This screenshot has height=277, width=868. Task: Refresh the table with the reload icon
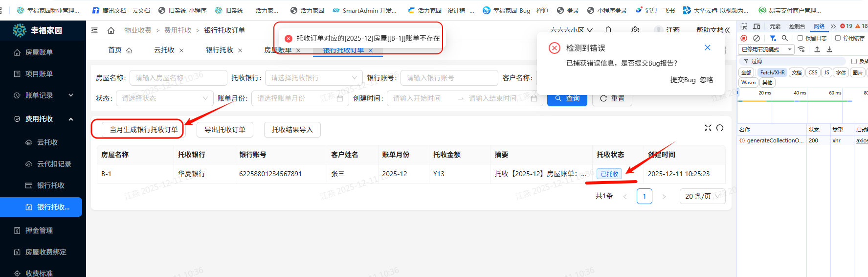pyautogui.click(x=720, y=128)
